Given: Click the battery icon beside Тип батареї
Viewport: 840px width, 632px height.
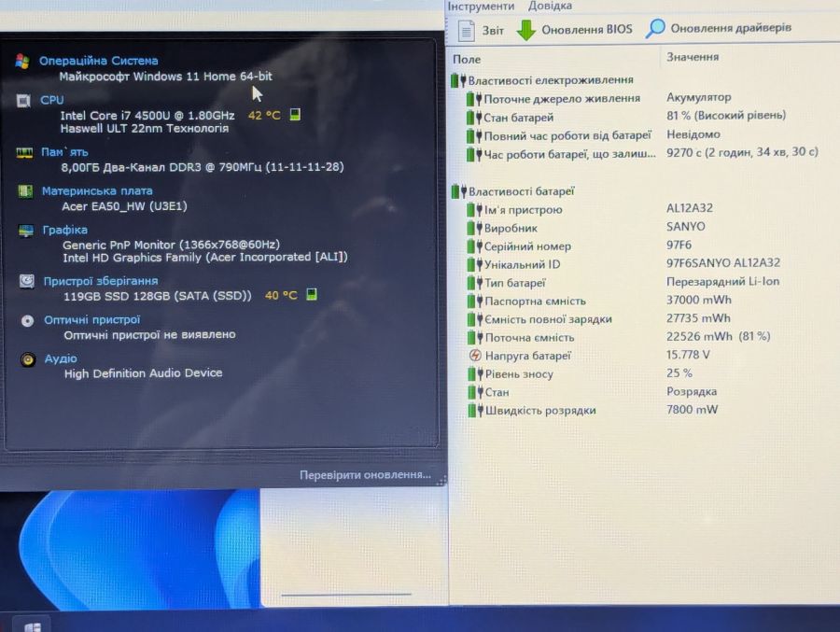Looking at the screenshot, I should (x=475, y=283).
